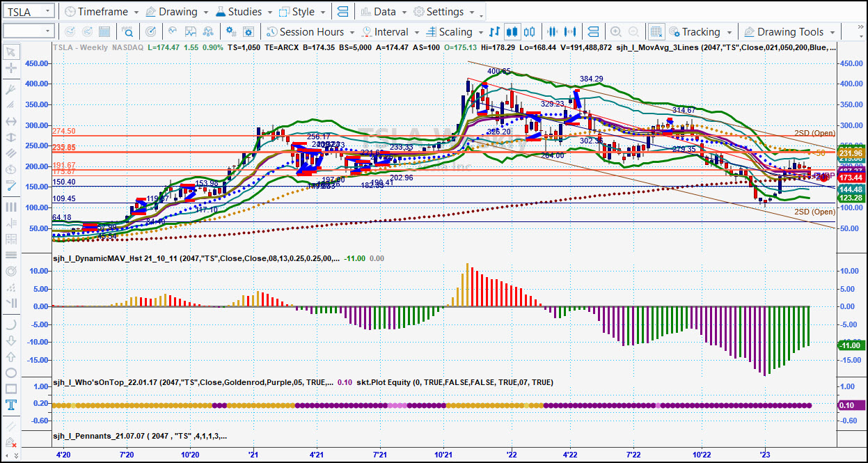This screenshot has height=463, width=868.
Task: Select the horizontal lines drawing tool
Action: point(10,255)
